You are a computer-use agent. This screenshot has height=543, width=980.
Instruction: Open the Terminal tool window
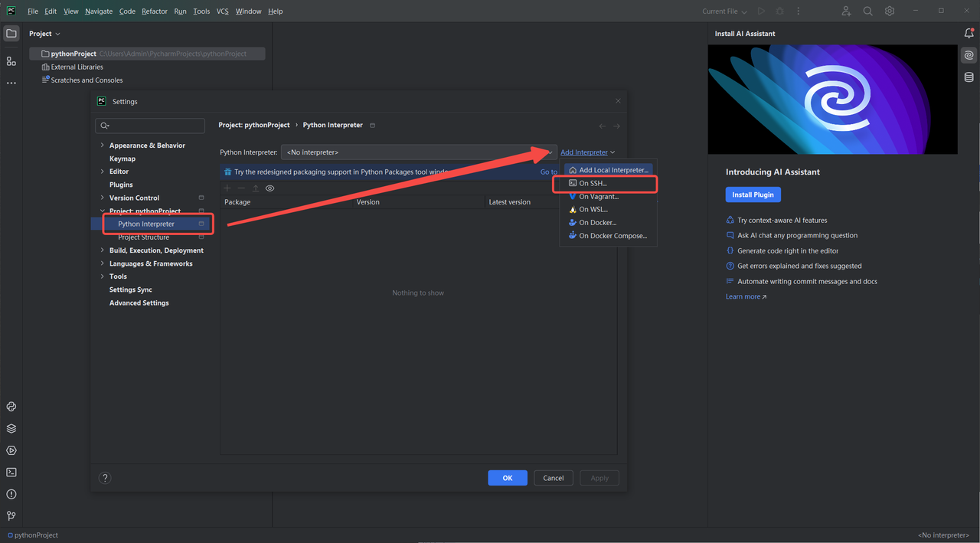click(x=11, y=473)
